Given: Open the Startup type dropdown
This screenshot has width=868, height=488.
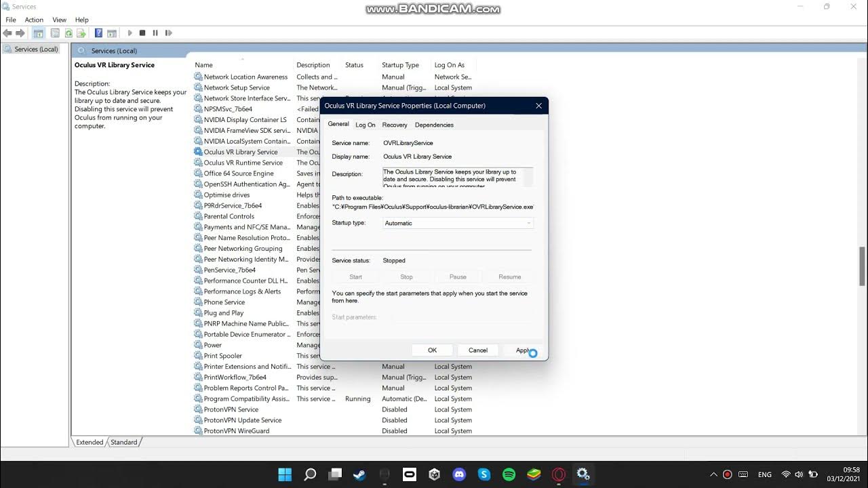Looking at the screenshot, I should [458, 223].
